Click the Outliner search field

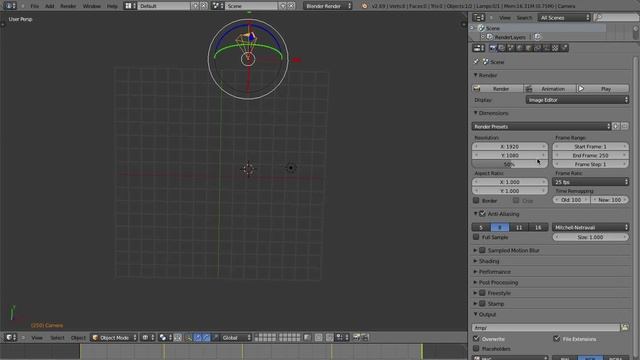616,18
